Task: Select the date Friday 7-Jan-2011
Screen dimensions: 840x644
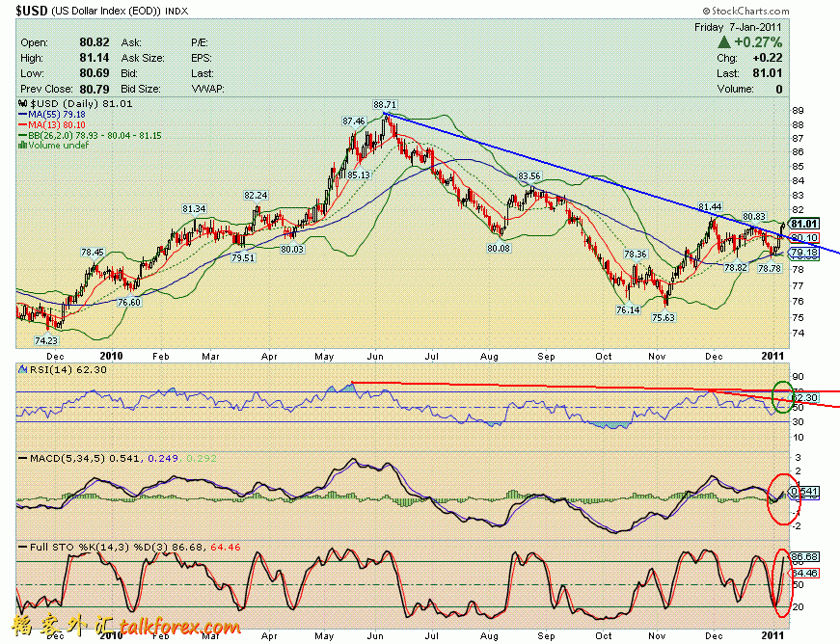Action: pyautogui.click(x=738, y=27)
